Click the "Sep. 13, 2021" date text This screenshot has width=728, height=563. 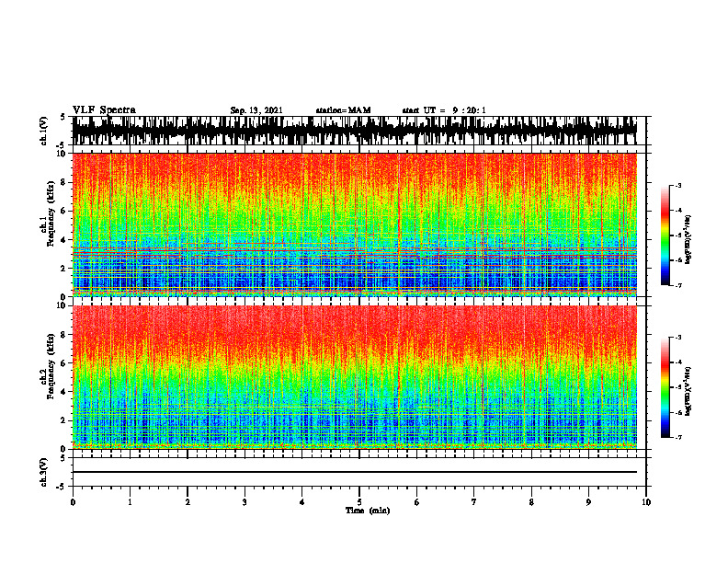click(256, 110)
